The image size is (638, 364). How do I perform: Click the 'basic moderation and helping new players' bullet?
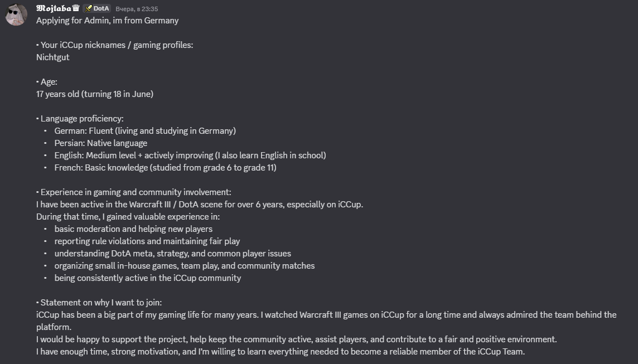coord(133,229)
